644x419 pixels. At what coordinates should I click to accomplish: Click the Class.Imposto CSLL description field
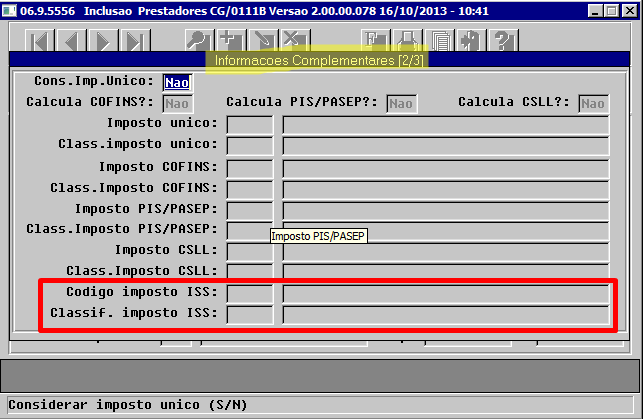tap(446, 271)
